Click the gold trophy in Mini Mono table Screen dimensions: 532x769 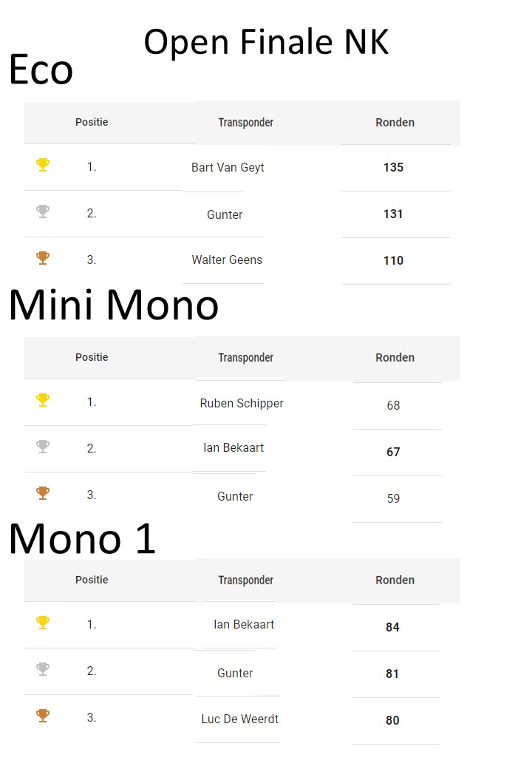[x=43, y=400]
